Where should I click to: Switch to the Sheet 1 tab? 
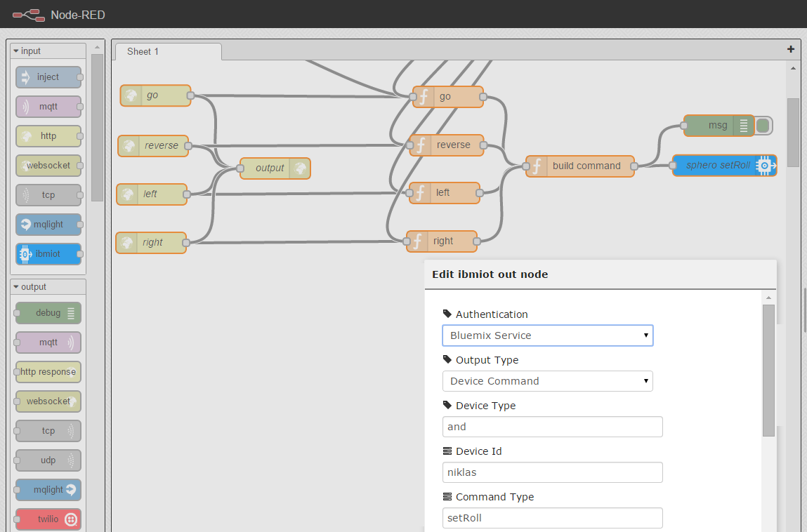[169, 52]
